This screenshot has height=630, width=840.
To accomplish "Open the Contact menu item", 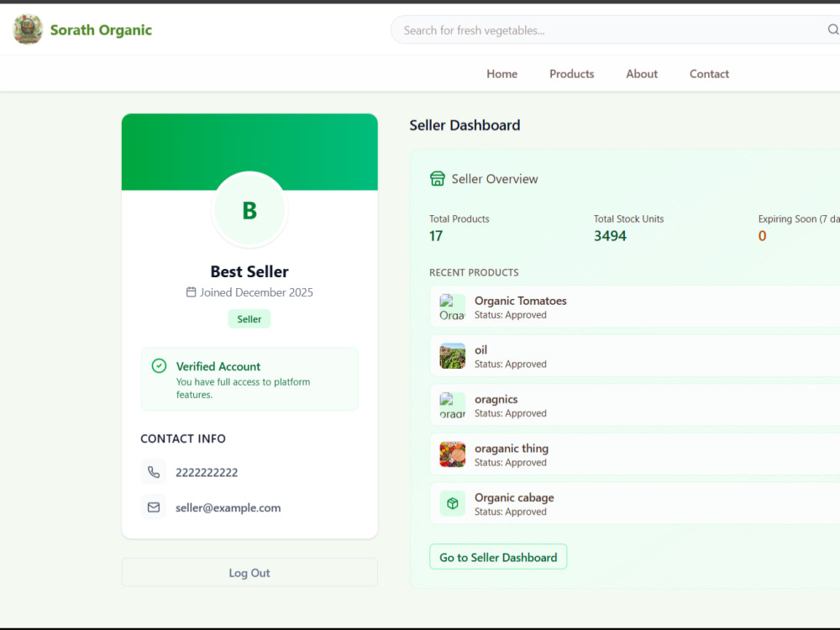I will pyautogui.click(x=709, y=74).
